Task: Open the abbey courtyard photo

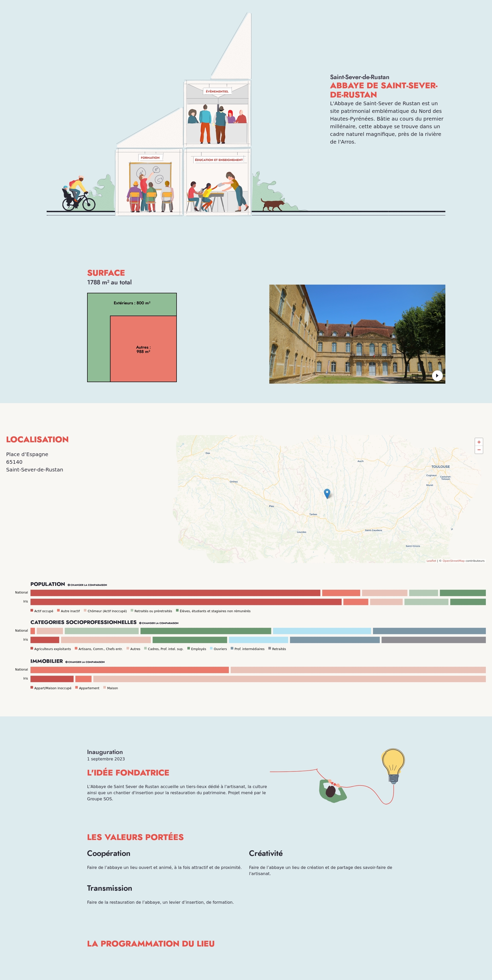Action: pyautogui.click(x=357, y=334)
